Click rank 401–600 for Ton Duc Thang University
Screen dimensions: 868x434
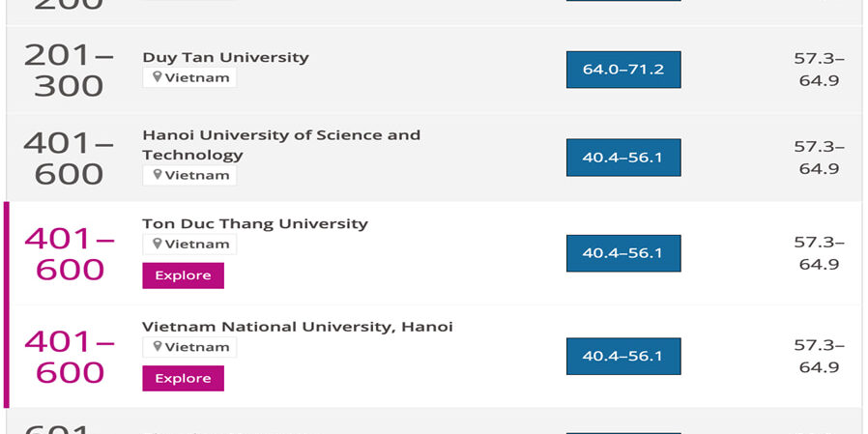click(69, 253)
